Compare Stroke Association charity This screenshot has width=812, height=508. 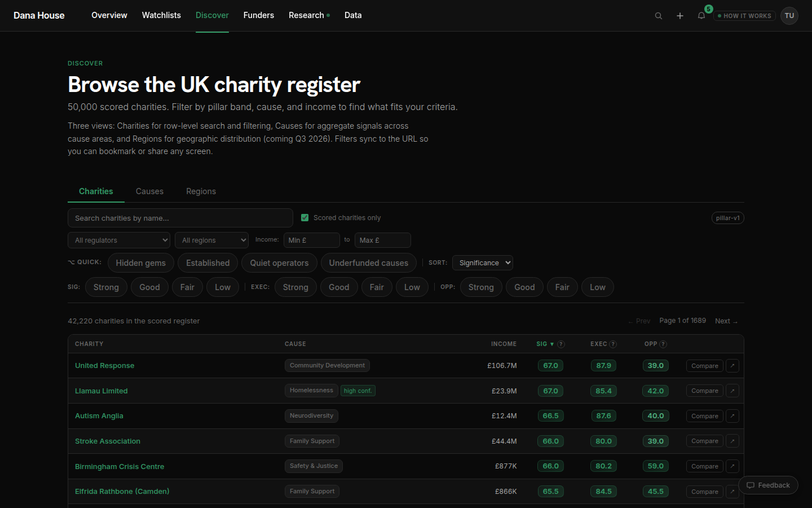[705, 441]
